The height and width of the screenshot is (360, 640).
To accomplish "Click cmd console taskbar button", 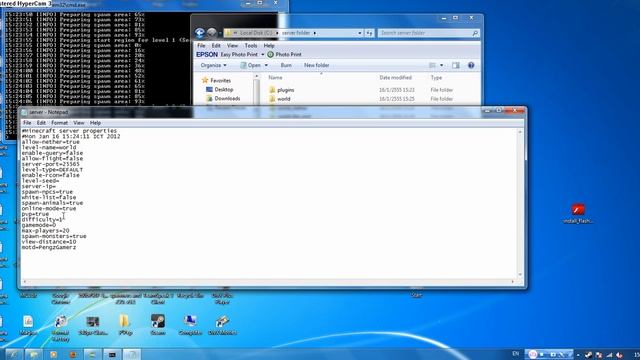I will click(112, 354).
